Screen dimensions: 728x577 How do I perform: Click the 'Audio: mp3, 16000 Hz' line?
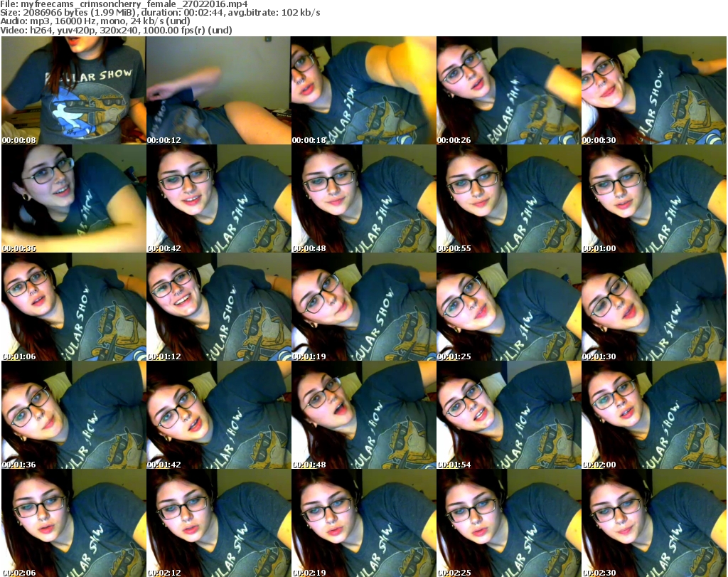pyautogui.click(x=95, y=21)
